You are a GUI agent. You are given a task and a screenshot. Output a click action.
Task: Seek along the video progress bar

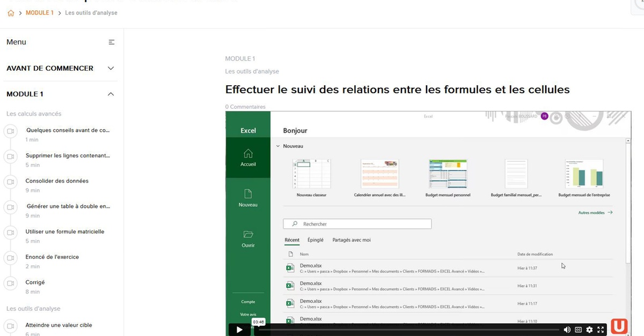click(408, 330)
